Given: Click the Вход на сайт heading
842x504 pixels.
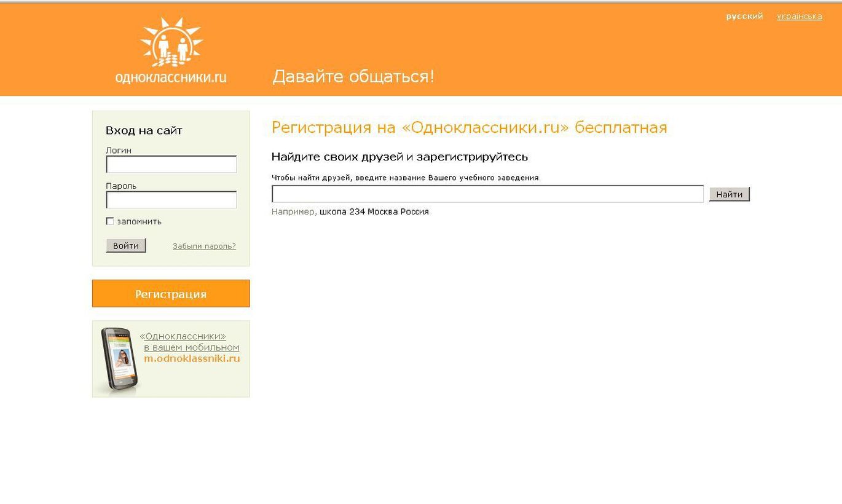Looking at the screenshot, I should click(144, 130).
